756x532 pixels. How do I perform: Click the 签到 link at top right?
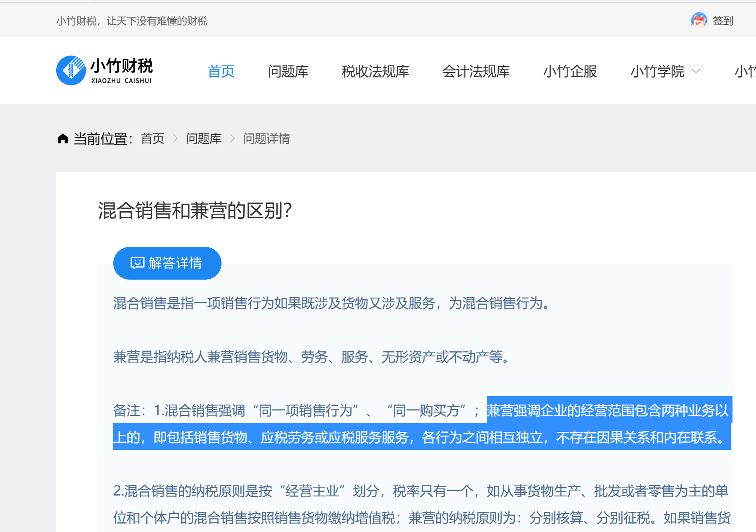point(723,21)
